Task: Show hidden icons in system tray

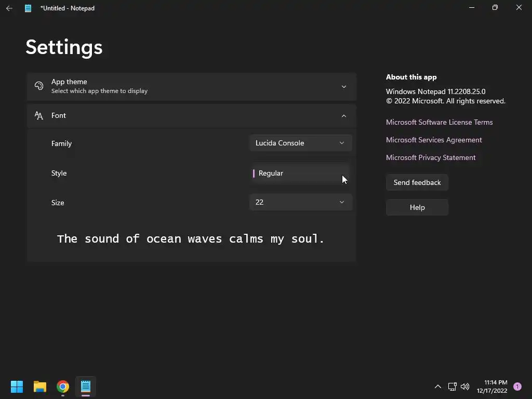Action: pos(437,387)
